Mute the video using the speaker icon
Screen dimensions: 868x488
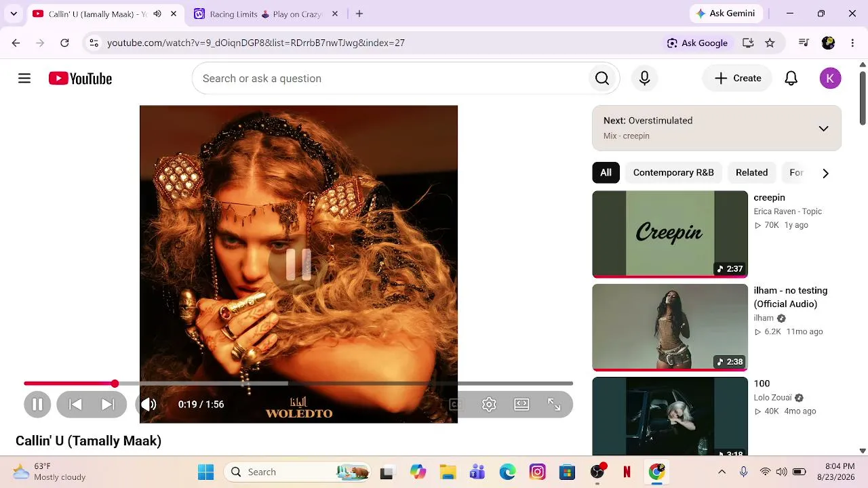(149, 405)
